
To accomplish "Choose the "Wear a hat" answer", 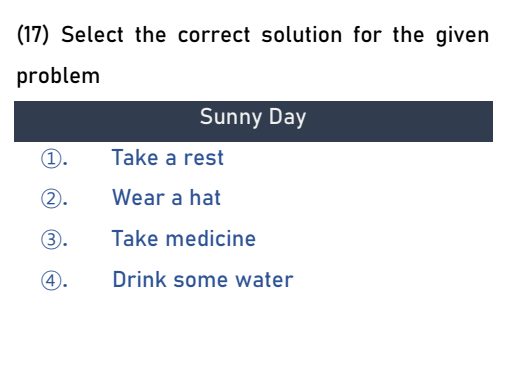I will point(166,198).
